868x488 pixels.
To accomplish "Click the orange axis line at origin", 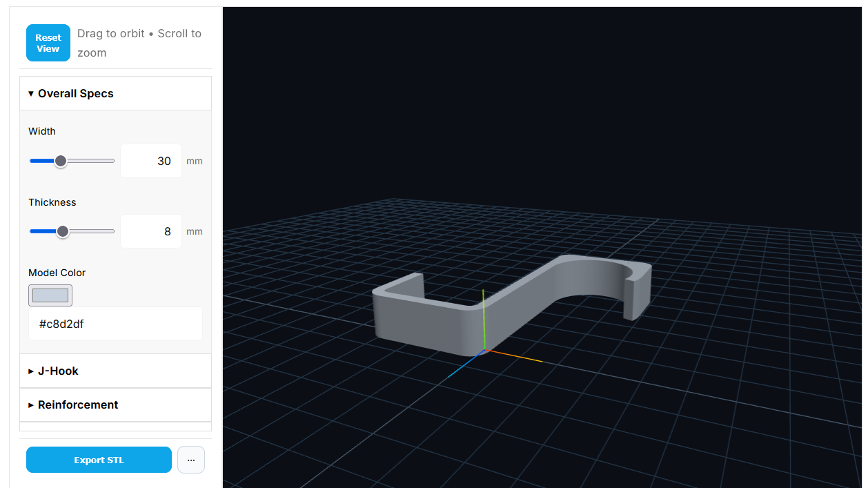I will pos(517,356).
